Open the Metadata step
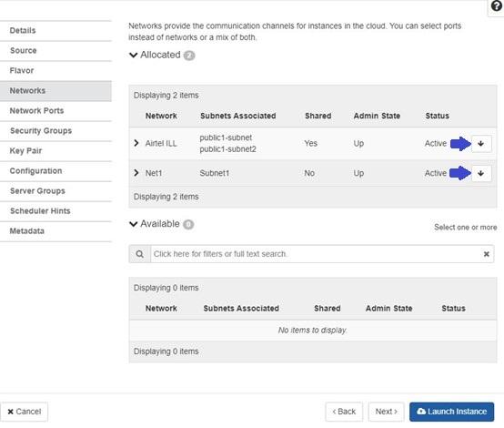 click(55, 231)
